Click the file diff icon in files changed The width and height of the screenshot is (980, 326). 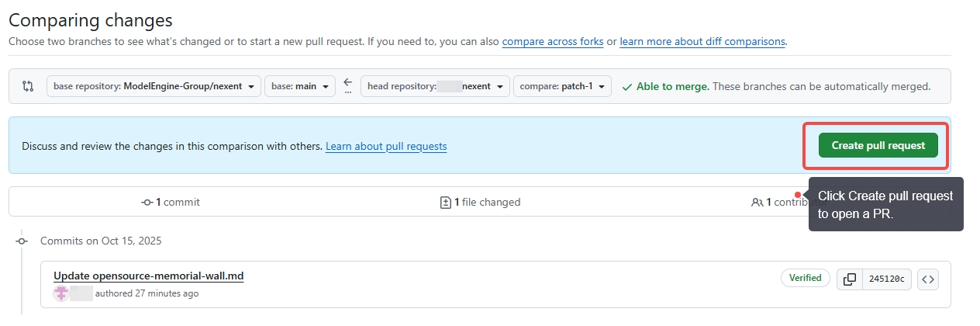pos(446,203)
